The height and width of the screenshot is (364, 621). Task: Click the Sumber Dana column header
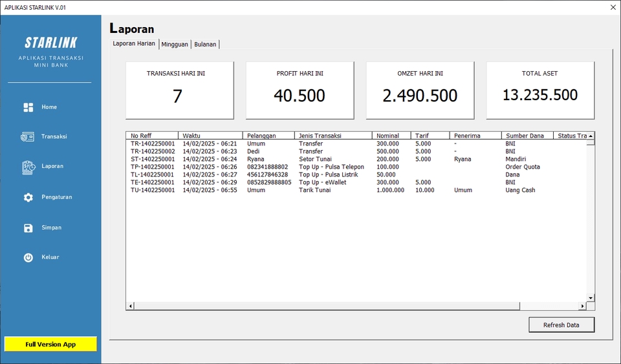[x=527, y=136]
